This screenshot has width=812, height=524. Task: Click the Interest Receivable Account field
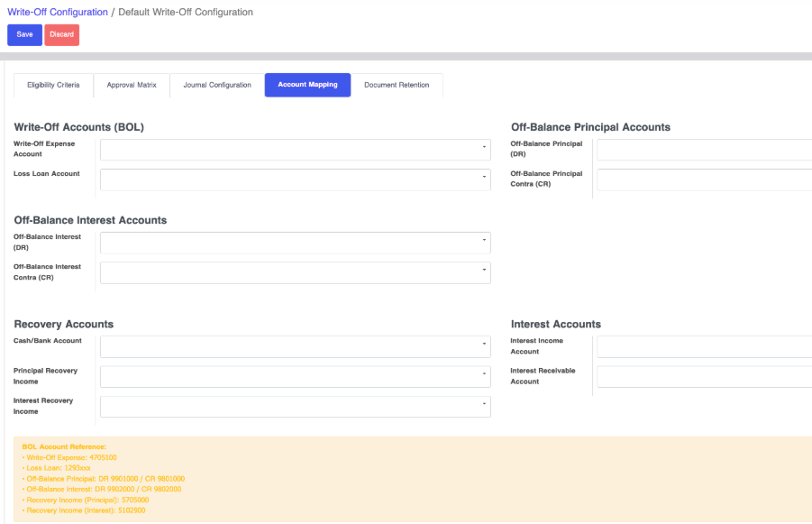pyautogui.click(x=704, y=376)
